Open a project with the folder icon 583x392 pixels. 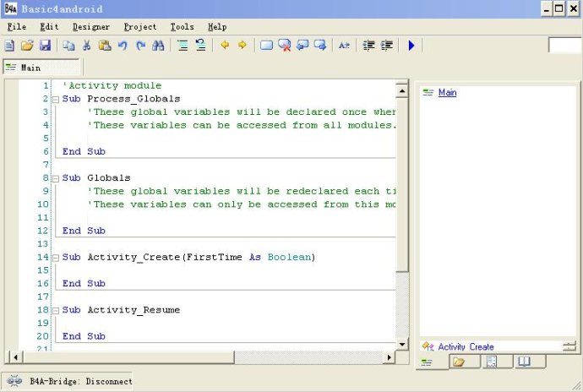pyautogui.click(x=27, y=46)
